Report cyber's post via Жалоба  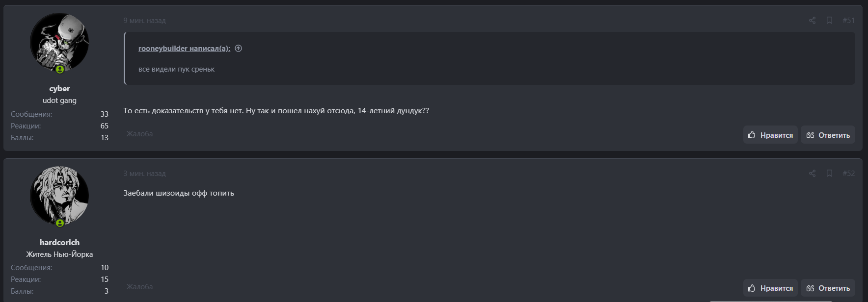click(x=139, y=133)
